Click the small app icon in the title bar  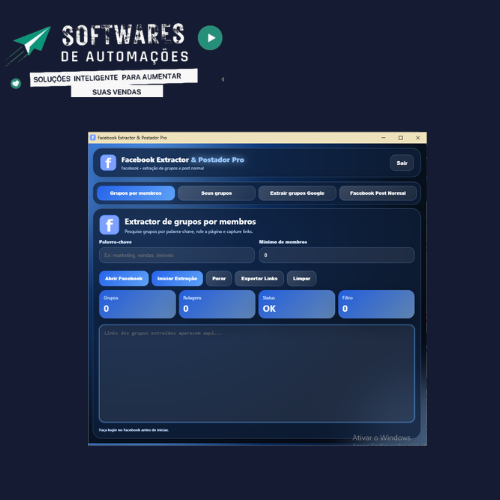93,138
